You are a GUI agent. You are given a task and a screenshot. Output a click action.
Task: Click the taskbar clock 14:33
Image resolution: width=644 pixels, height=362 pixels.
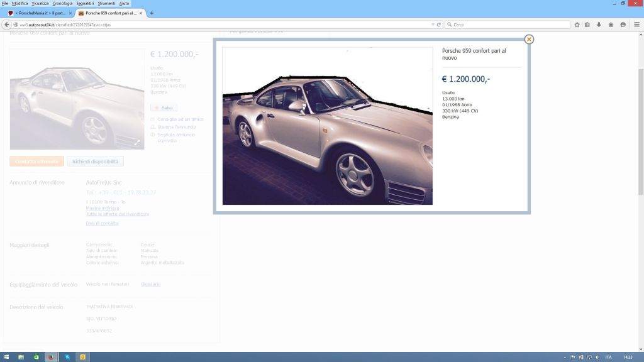tap(628, 358)
